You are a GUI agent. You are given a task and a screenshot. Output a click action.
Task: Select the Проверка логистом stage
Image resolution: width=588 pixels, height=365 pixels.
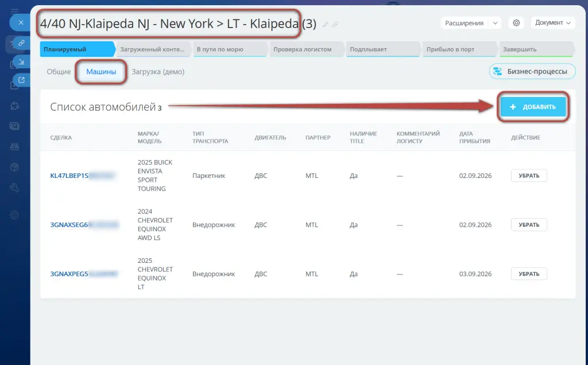307,49
